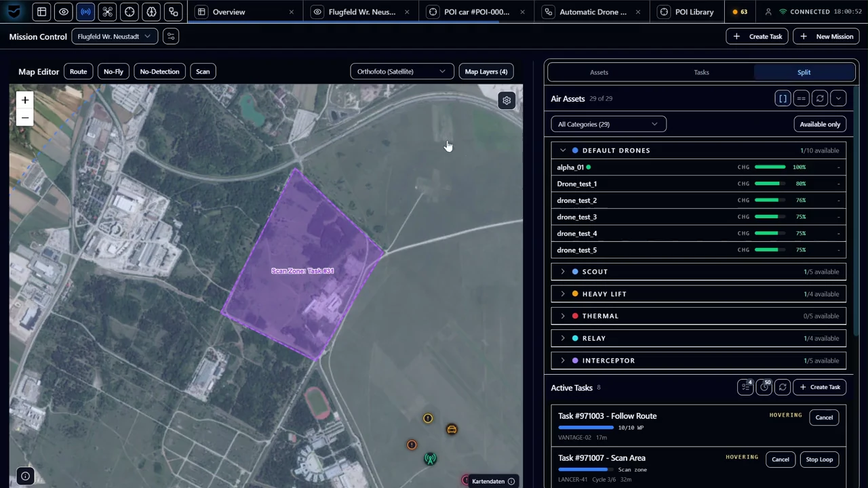The height and width of the screenshot is (488, 868).
Task: Open the Flugfeld Wr. Neustadt mission dropdown
Action: (x=115, y=37)
